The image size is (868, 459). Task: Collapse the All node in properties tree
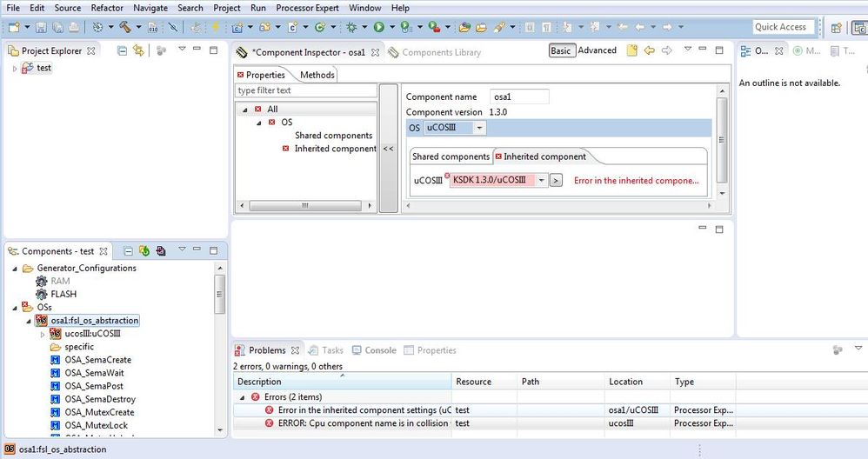pyautogui.click(x=244, y=110)
